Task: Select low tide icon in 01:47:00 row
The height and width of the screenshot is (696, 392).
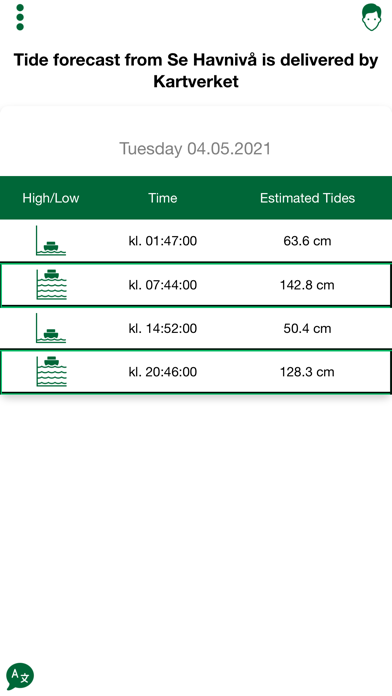Action: pos(51,241)
